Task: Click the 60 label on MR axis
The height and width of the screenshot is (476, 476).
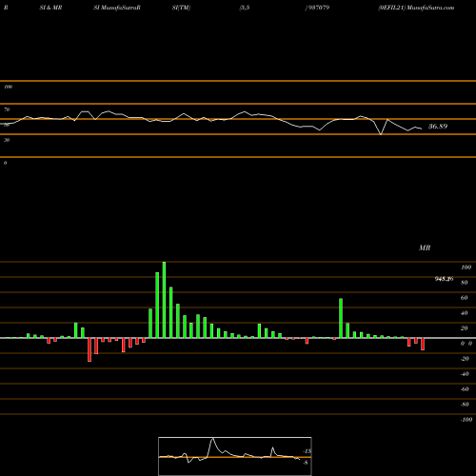Action: [x=465, y=298]
